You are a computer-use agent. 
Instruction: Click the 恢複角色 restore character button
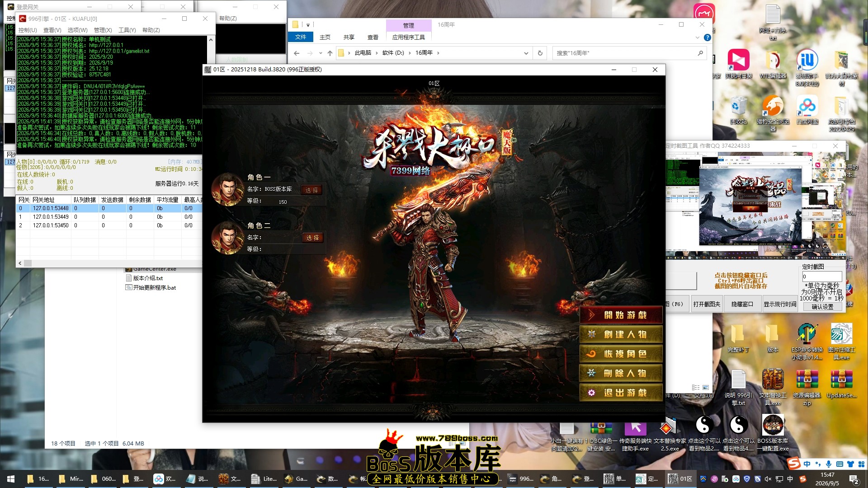(x=621, y=354)
